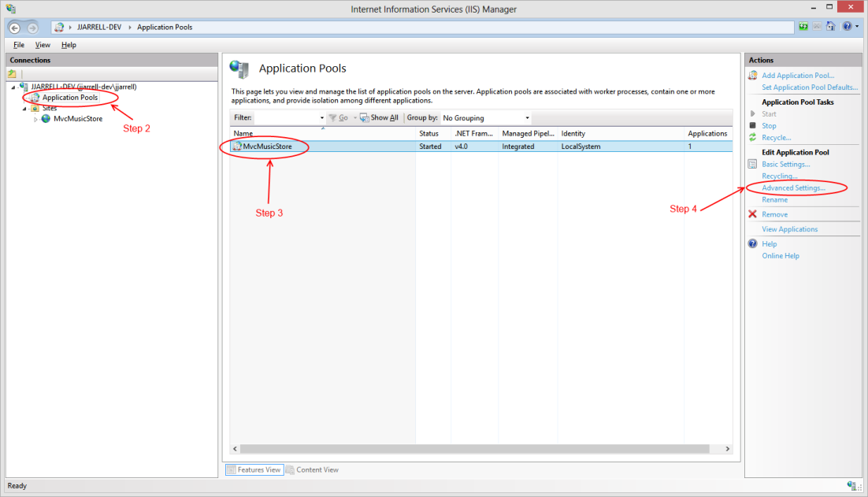This screenshot has height=497, width=868.
Task: Open the View menu
Action: [x=43, y=45]
